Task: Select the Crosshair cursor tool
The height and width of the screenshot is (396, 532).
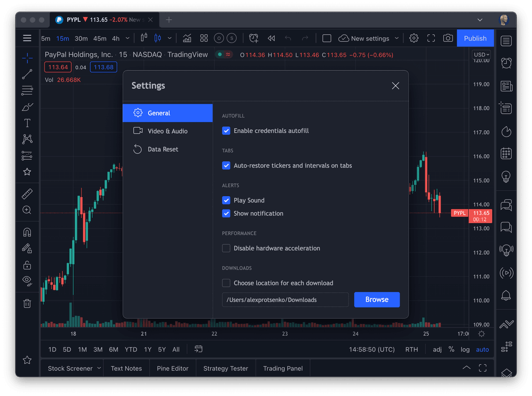Action: pos(27,58)
